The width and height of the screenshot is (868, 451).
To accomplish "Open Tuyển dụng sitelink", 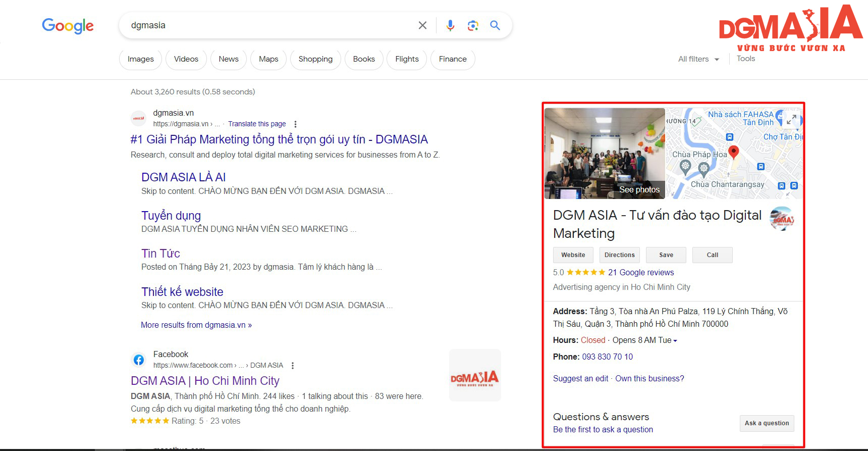I will 171,216.
